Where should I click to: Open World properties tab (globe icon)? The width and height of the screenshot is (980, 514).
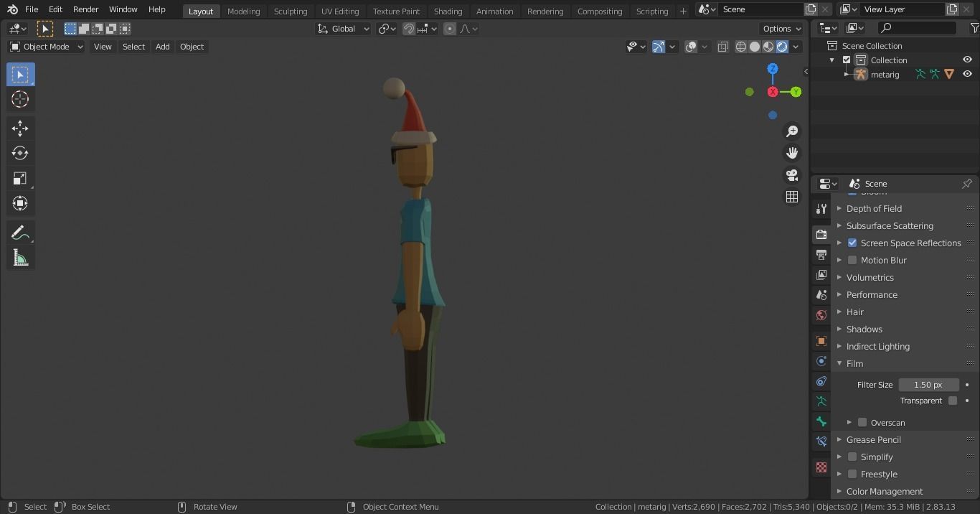[x=821, y=315]
